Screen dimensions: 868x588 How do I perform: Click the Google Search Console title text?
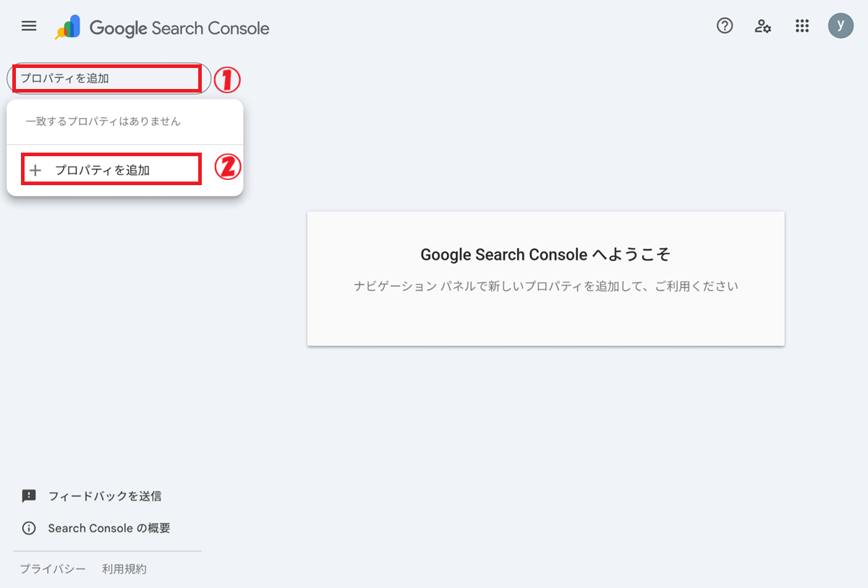point(179,28)
